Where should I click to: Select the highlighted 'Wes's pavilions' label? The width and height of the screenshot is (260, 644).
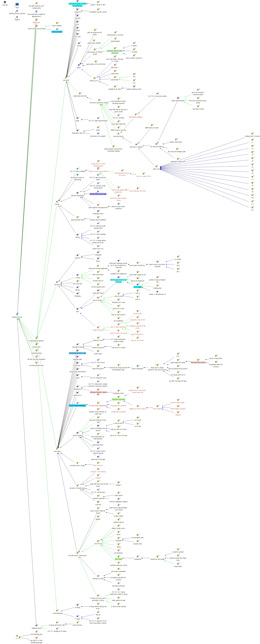pos(57,32)
